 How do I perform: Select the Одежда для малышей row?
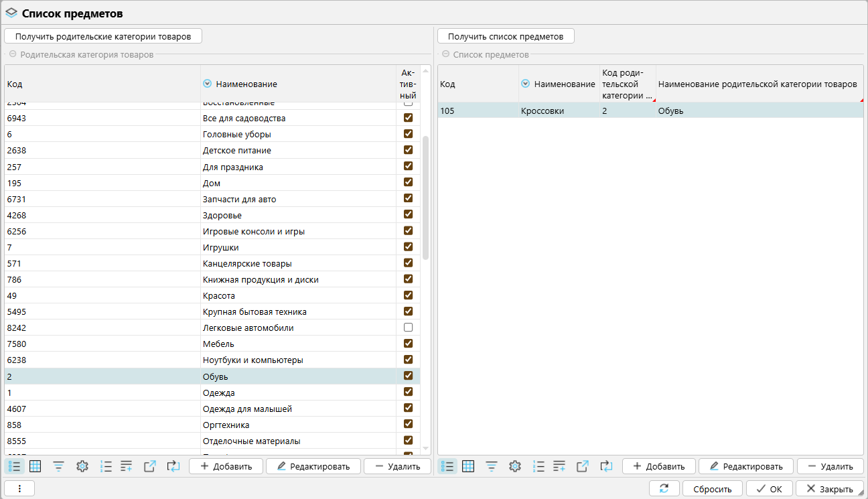(212, 409)
